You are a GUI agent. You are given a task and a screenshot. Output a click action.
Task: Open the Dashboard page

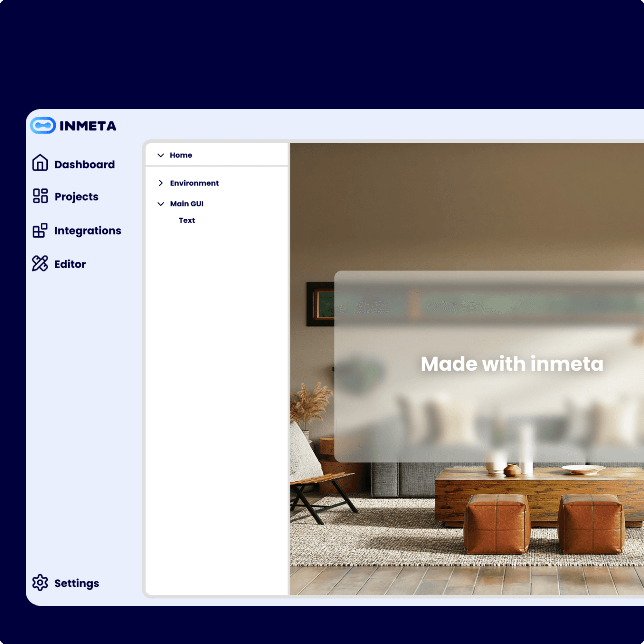coord(84,164)
